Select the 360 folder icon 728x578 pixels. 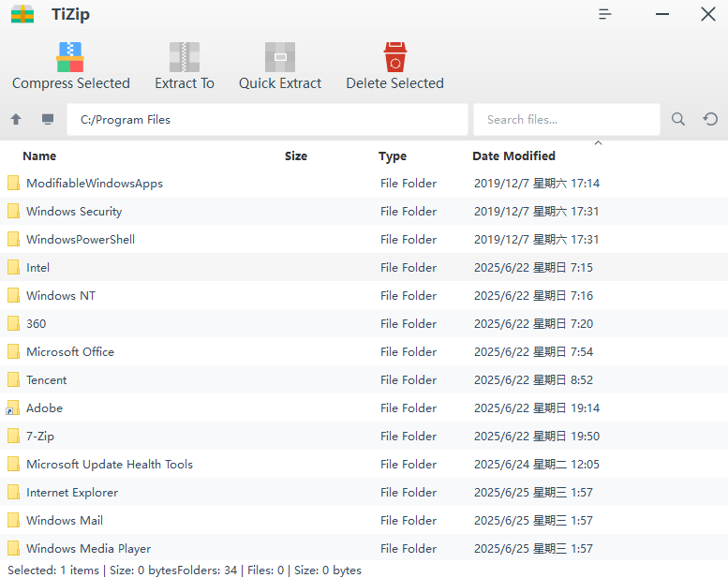[13, 323]
